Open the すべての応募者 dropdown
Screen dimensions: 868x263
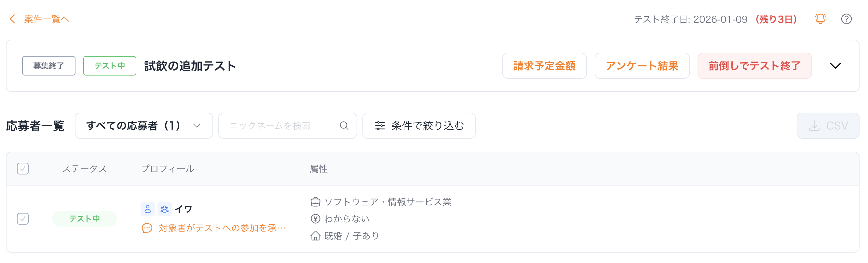(x=143, y=126)
